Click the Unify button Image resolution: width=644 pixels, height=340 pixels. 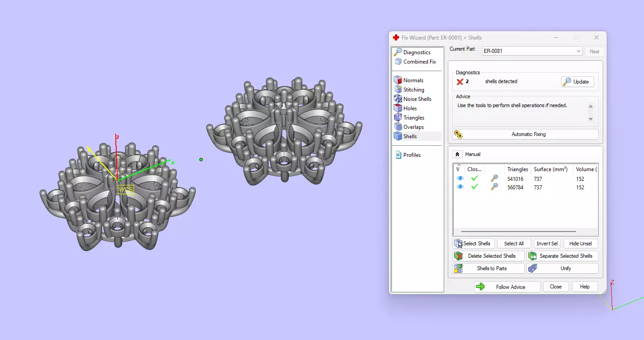562,268
